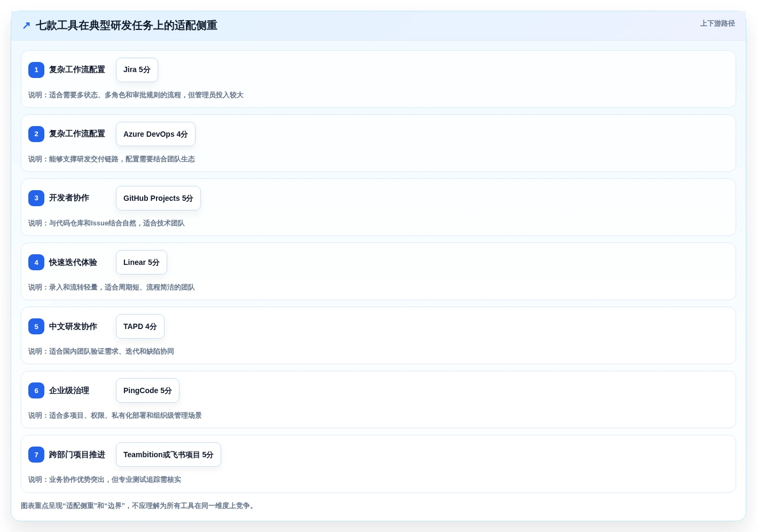Select the Jira 5分 score chip

tap(137, 70)
